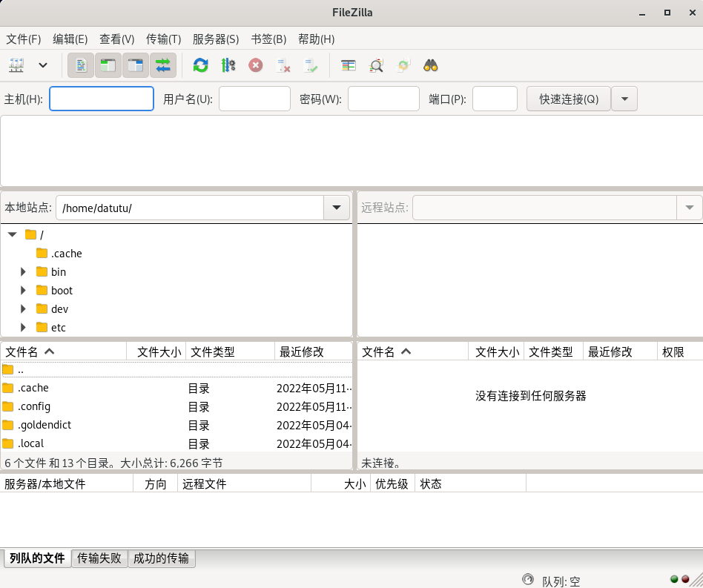
Task: Select the parent directory .. row
Action: click(176, 370)
